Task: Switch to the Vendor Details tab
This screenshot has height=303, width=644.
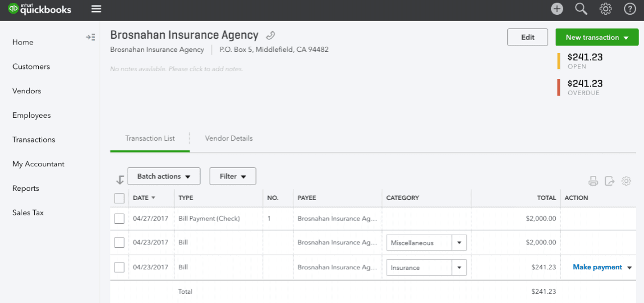Action: [x=229, y=138]
